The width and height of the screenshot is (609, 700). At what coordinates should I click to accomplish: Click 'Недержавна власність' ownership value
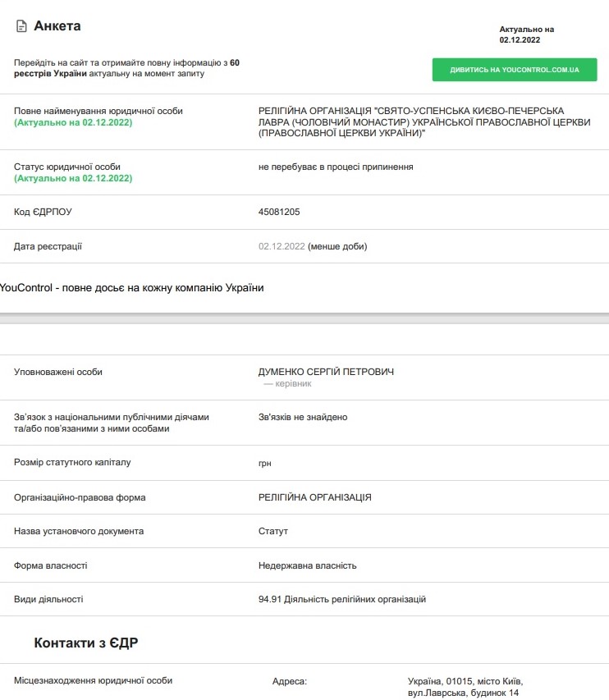(308, 565)
